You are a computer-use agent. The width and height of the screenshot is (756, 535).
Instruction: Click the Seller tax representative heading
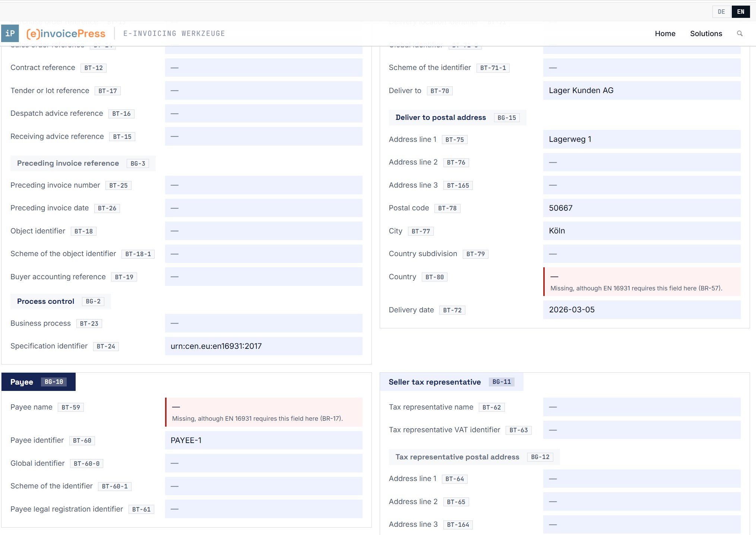click(435, 382)
